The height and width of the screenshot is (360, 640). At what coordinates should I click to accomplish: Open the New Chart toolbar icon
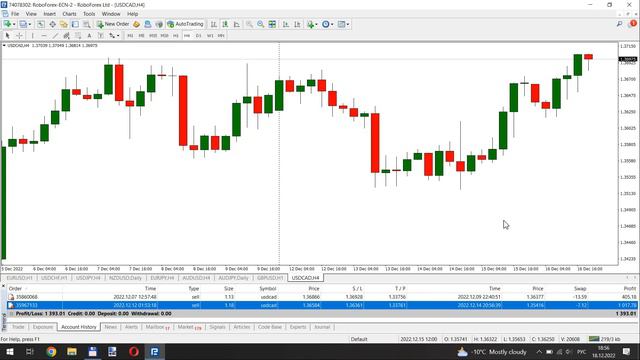click(7, 24)
